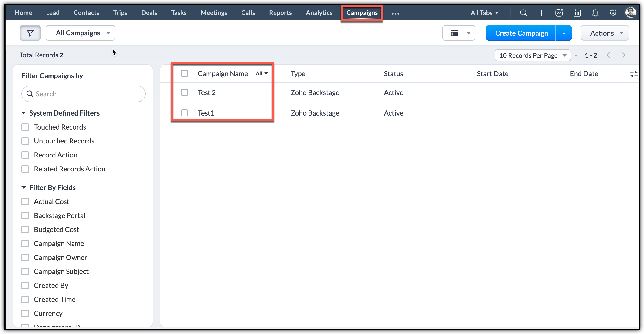Screen dimensions: 644x334
Task: Go to next page arrow
Action: pyautogui.click(x=624, y=55)
